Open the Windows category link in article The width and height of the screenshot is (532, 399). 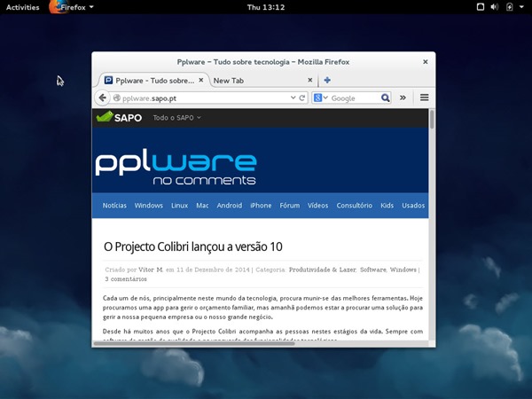tap(403, 270)
